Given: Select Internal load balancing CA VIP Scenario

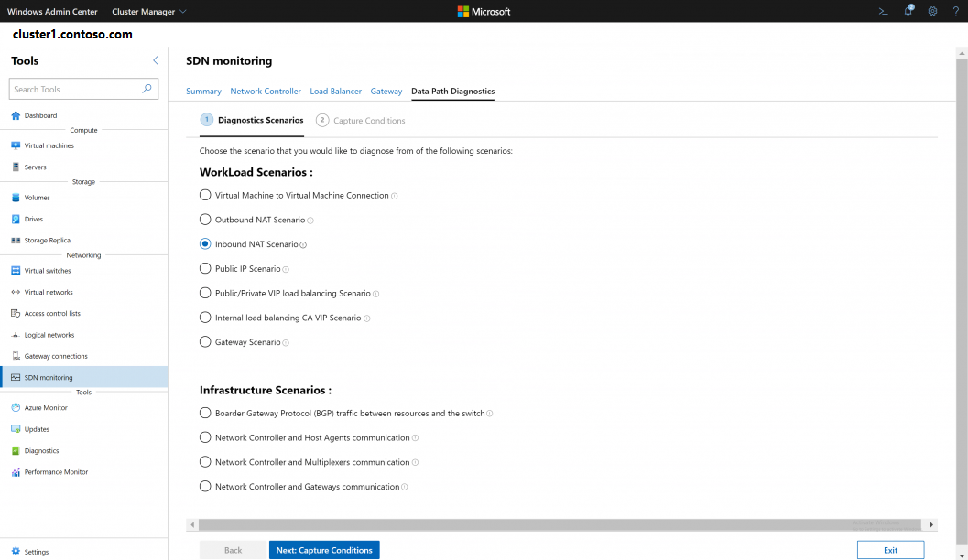Looking at the screenshot, I should 205,318.
